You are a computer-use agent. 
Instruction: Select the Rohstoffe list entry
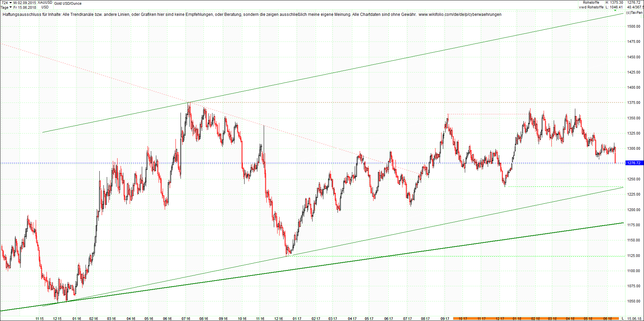tap(591, 2)
